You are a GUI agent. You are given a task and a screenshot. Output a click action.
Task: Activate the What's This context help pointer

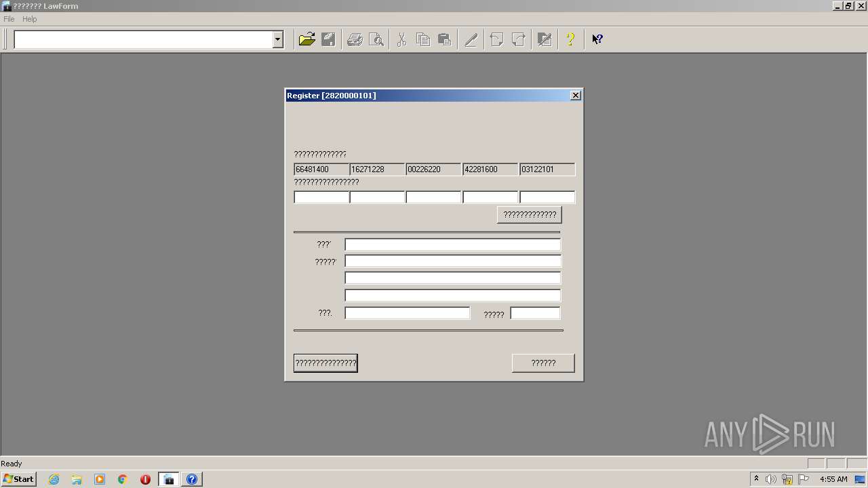click(x=597, y=39)
